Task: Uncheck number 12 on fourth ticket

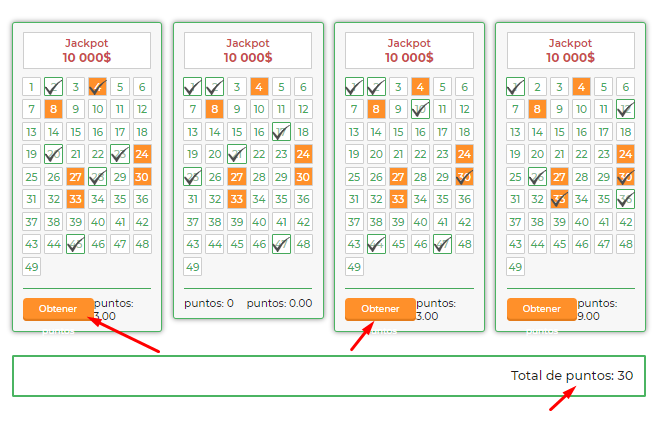Action: pos(625,109)
